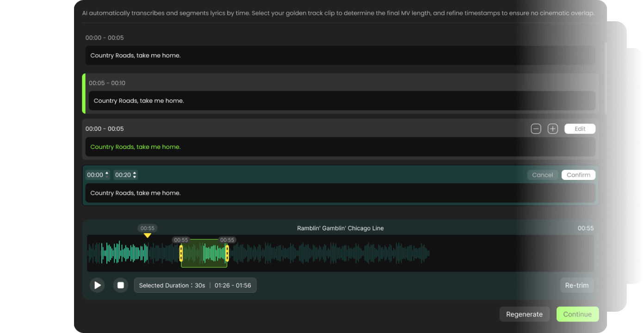Image resolution: width=644 pixels, height=333 pixels.
Task: Click the 00:55 total duration at the waveform's right
Action: pyautogui.click(x=586, y=228)
